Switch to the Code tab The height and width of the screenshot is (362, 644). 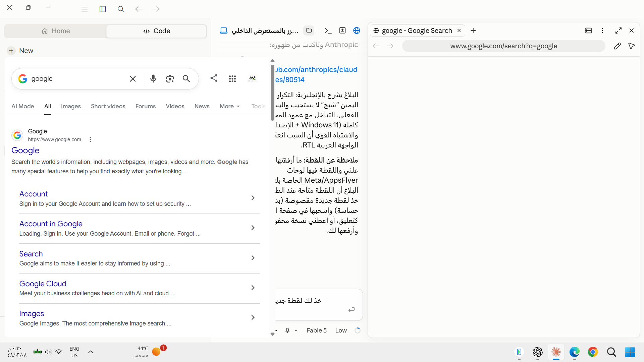(156, 31)
